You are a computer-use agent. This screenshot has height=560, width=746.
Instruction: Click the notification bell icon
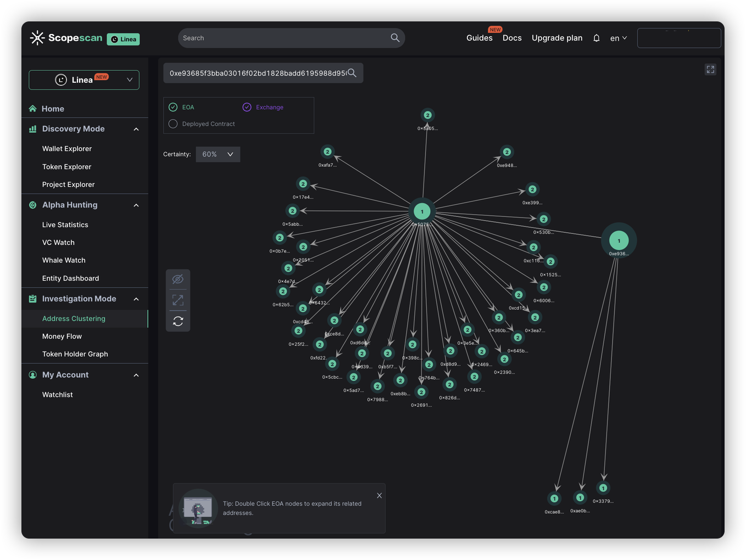coord(596,38)
